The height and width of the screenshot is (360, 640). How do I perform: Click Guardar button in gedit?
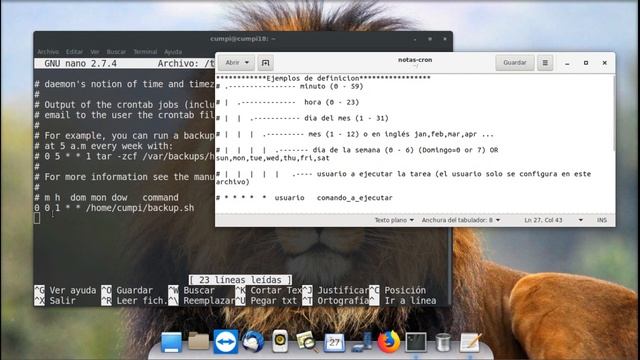[x=515, y=63]
